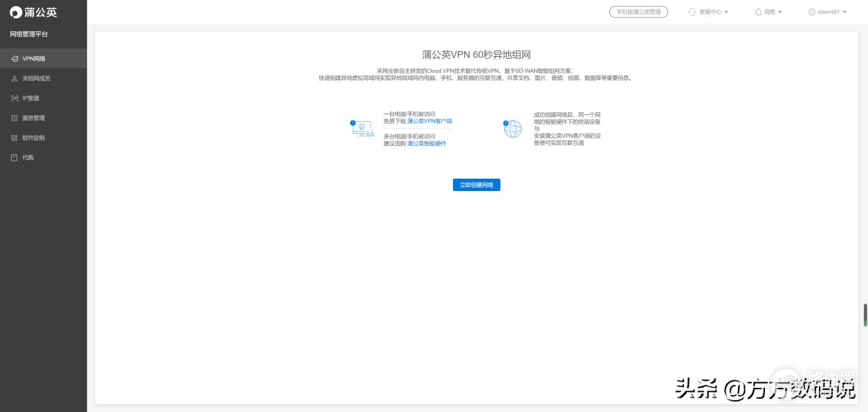Screen dimensions: 868x412
Task: Open the 服务管理 menu item
Action: 33,118
